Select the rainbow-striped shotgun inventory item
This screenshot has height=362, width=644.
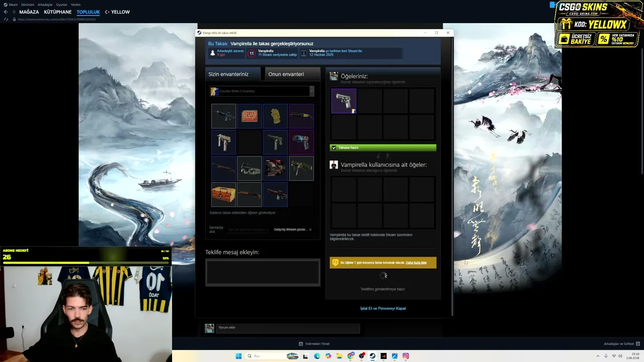click(301, 117)
